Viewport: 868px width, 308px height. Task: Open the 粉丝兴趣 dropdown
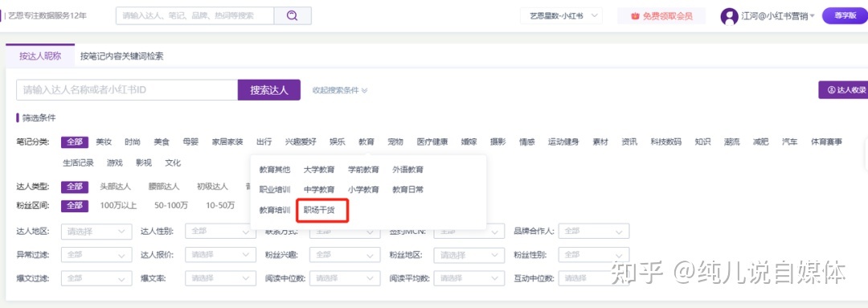346,255
